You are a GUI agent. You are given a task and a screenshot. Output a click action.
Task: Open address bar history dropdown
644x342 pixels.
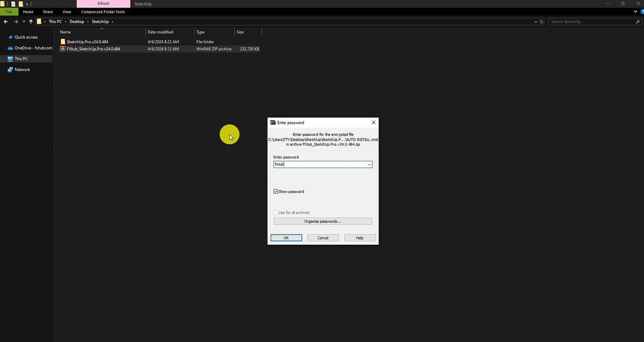click(536, 21)
